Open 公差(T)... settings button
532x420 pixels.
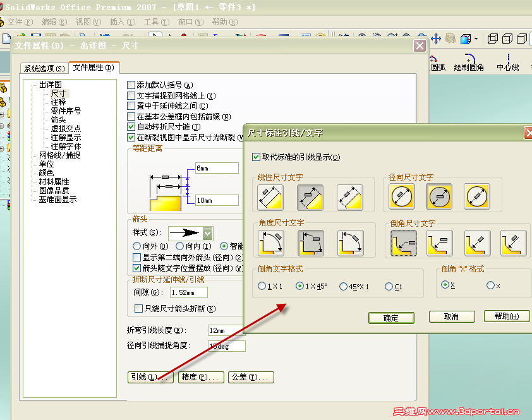251,377
